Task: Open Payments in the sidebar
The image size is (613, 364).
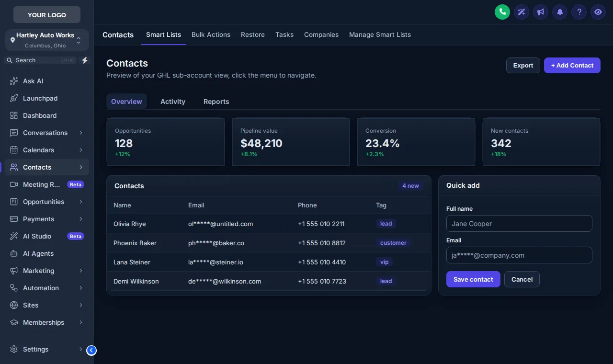Action: pos(47,219)
